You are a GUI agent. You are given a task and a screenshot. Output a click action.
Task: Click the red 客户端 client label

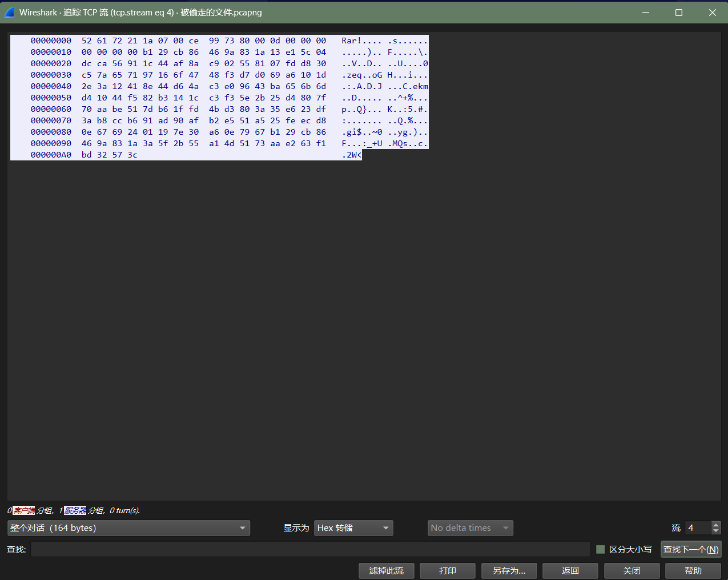coord(24,510)
